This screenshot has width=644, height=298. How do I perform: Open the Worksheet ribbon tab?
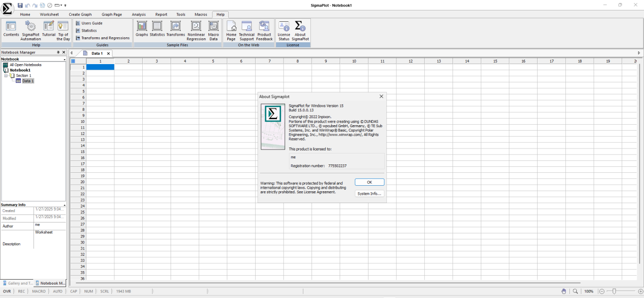click(49, 14)
